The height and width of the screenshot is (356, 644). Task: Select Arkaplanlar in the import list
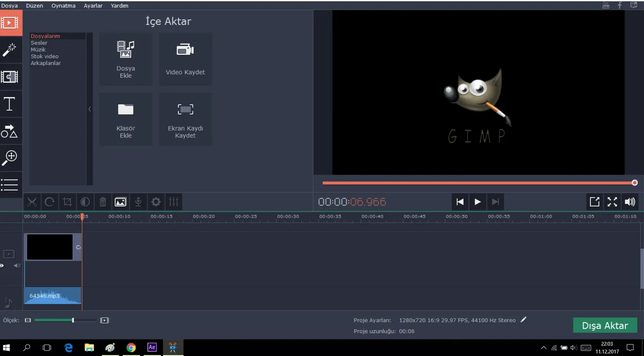tap(46, 63)
